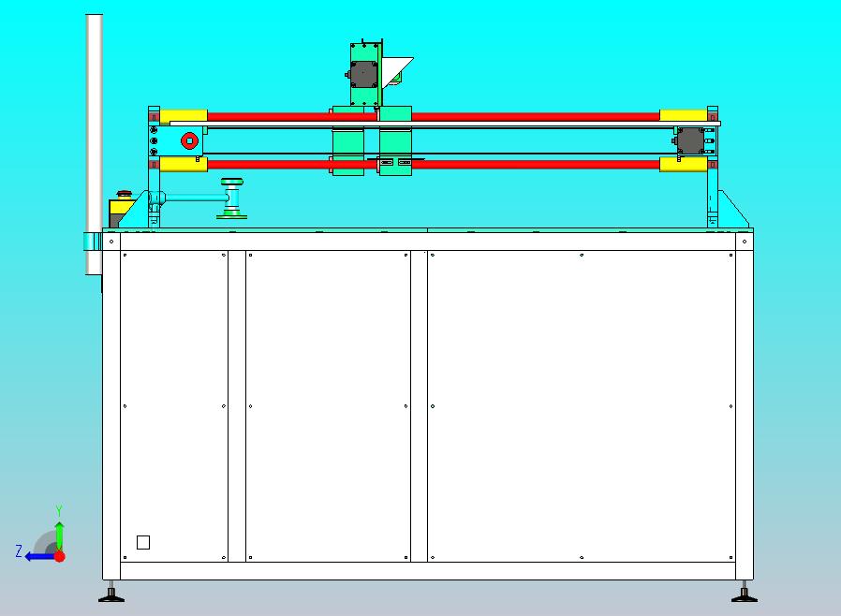Select the left cabinet door panel

pyautogui.click(x=174, y=406)
